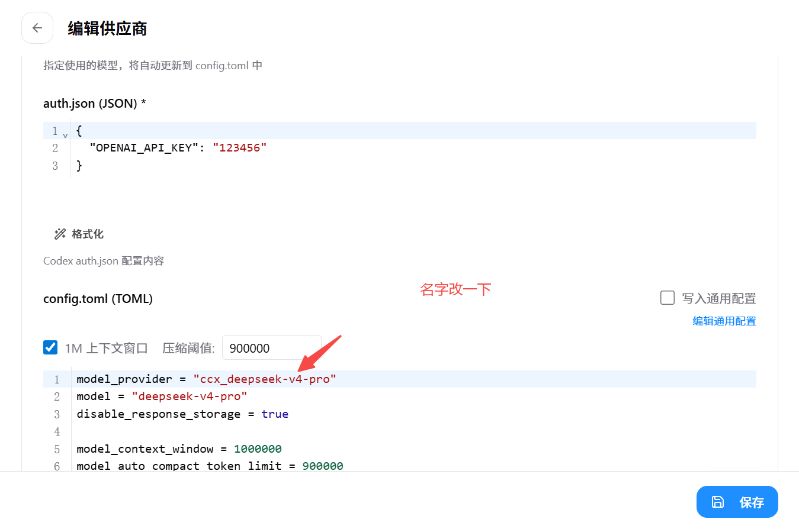799x532 pixels.
Task: Click the "123456" API key value
Action: [240, 148]
